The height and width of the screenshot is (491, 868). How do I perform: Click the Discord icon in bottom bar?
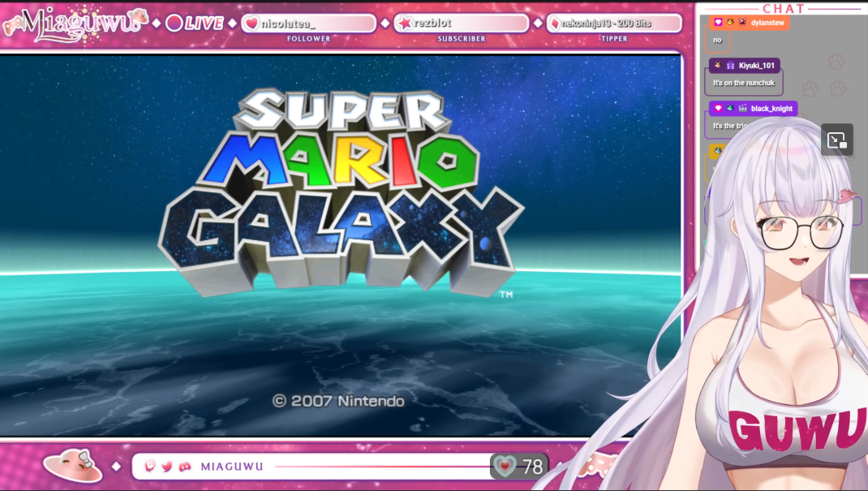click(185, 467)
